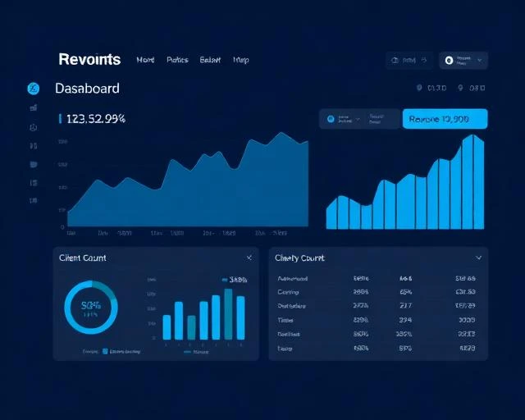This screenshot has height=420, width=525.
Task: Click the second location pin icon
Action: coord(460,88)
